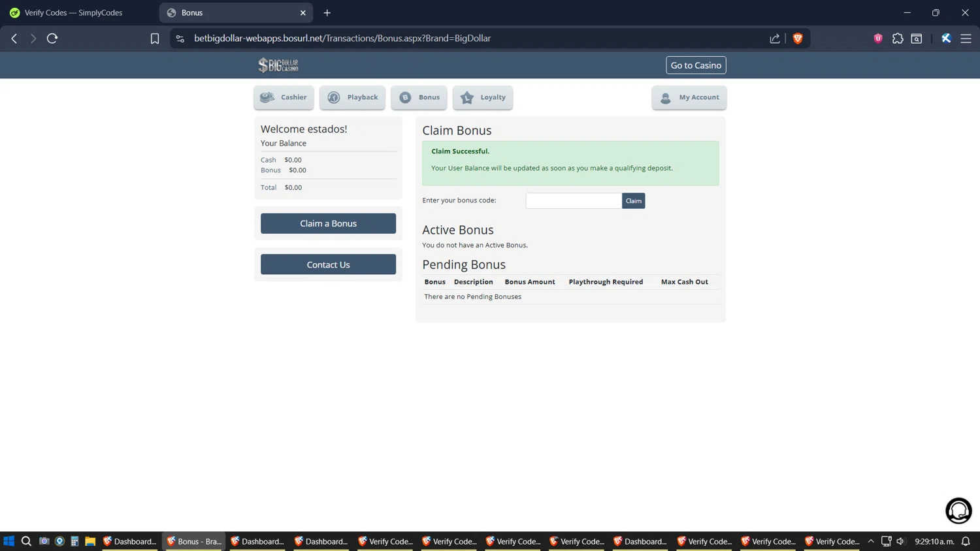
Task: Open the volume control in tray
Action: pyautogui.click(x=900, y=541)
